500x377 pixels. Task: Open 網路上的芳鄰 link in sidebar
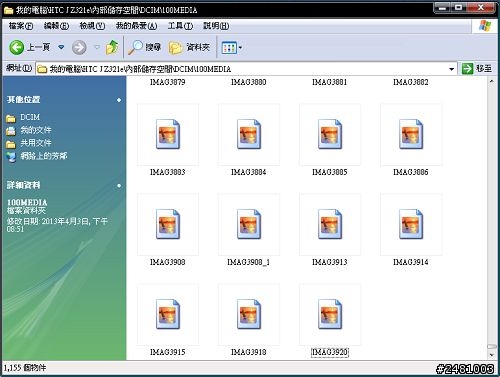coord(44,156)
